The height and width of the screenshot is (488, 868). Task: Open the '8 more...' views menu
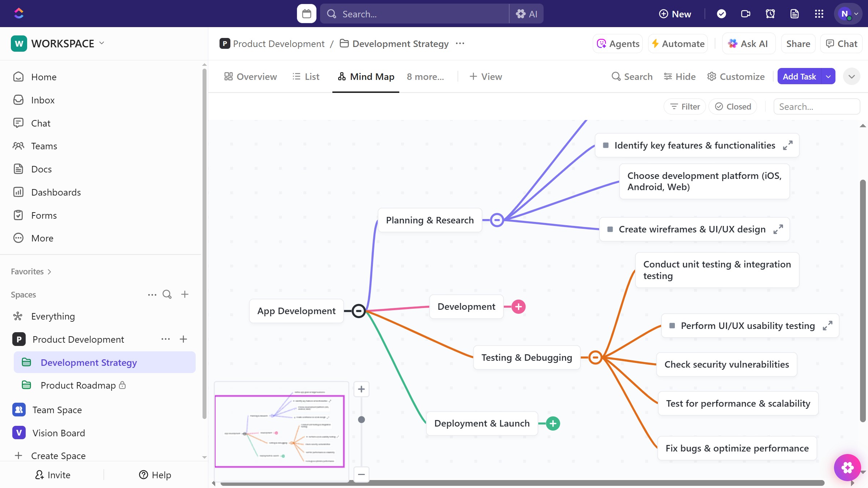click(425, 76)
